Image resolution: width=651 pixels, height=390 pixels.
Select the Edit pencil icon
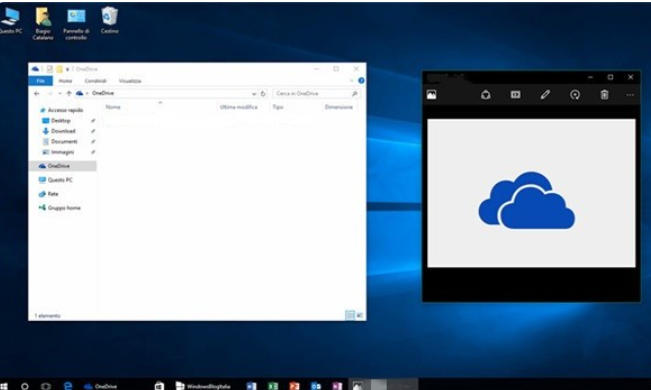[545, 95]
